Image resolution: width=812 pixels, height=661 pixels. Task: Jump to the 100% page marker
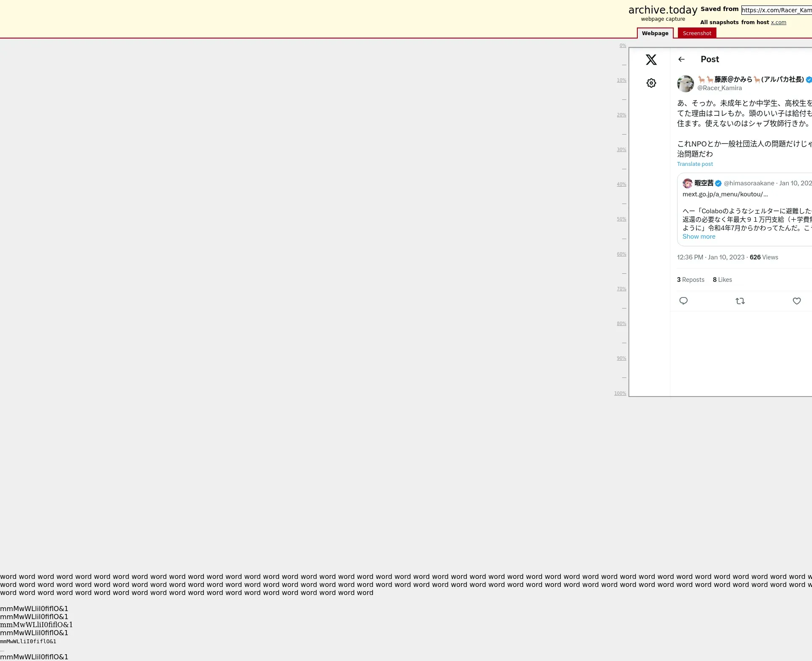coord(620,393)
